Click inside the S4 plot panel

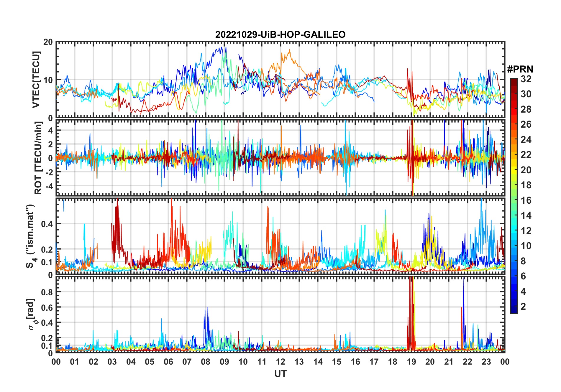280,236
